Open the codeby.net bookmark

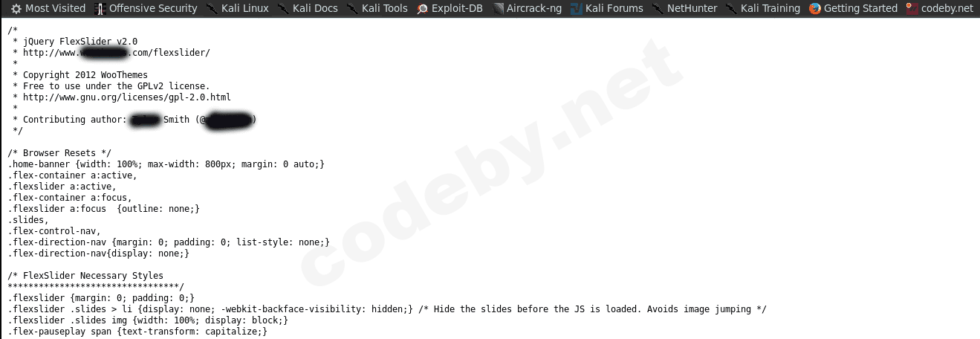pos(939,8)
